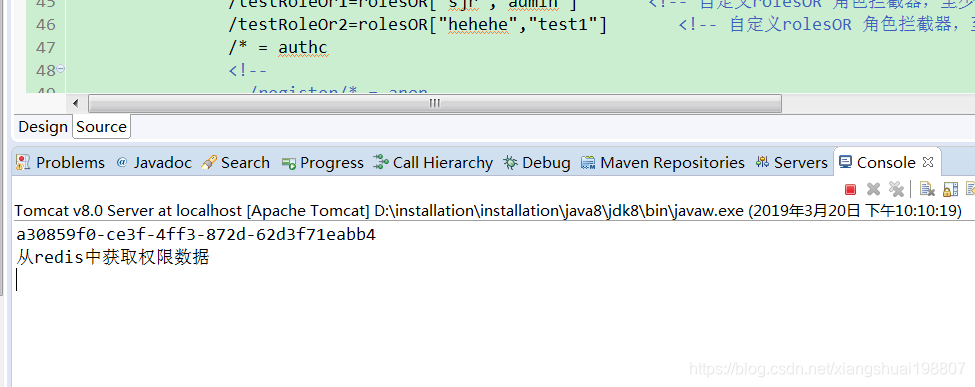Switch to the Problems tab
Viewport: 975px width, 387px height.
click(x=60, y=163)
